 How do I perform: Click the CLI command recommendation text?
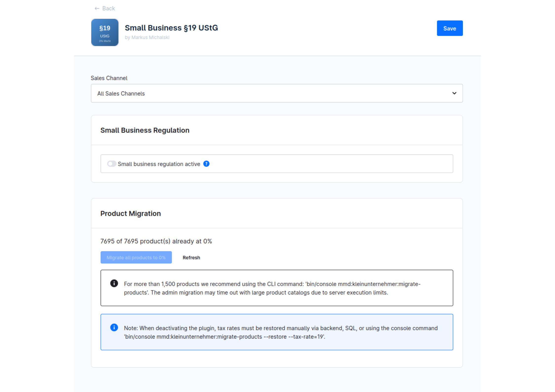tap(272, 288)
